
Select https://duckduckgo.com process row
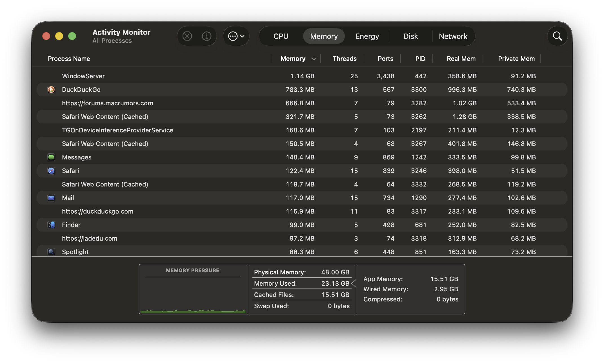(302, 211)
